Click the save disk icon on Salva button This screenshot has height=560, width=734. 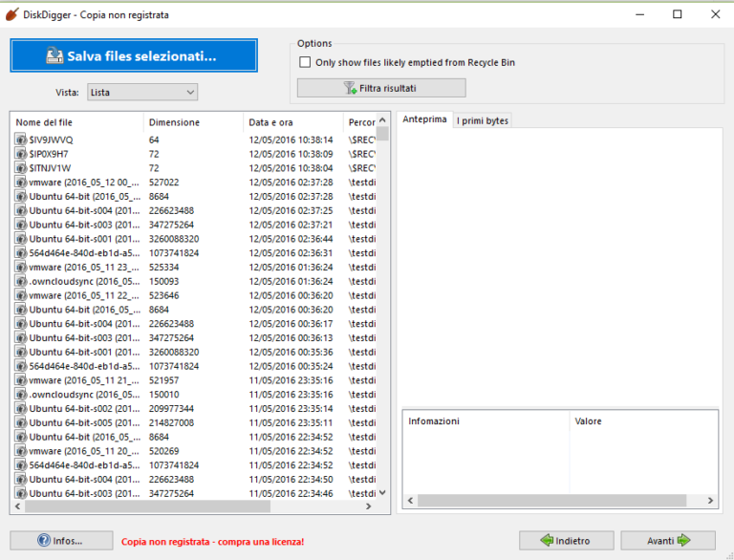pos(54,55)
